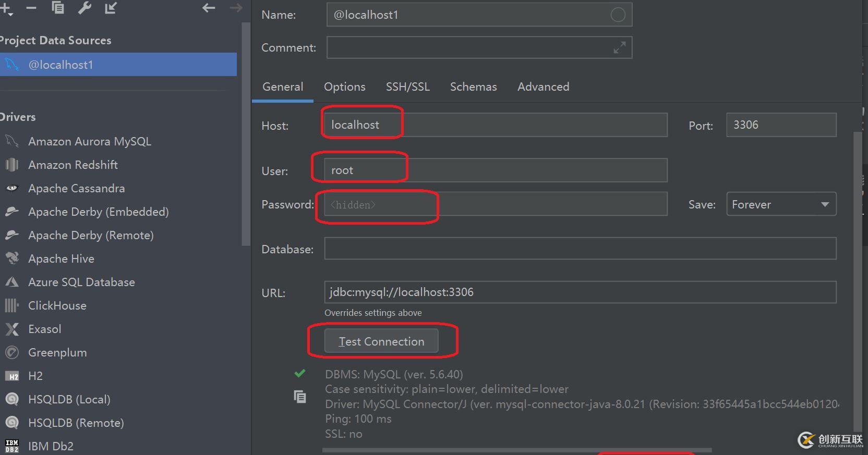Open the Save password dropdown
The height and width of the screenshot is (455, 868).
pos(781,204)
